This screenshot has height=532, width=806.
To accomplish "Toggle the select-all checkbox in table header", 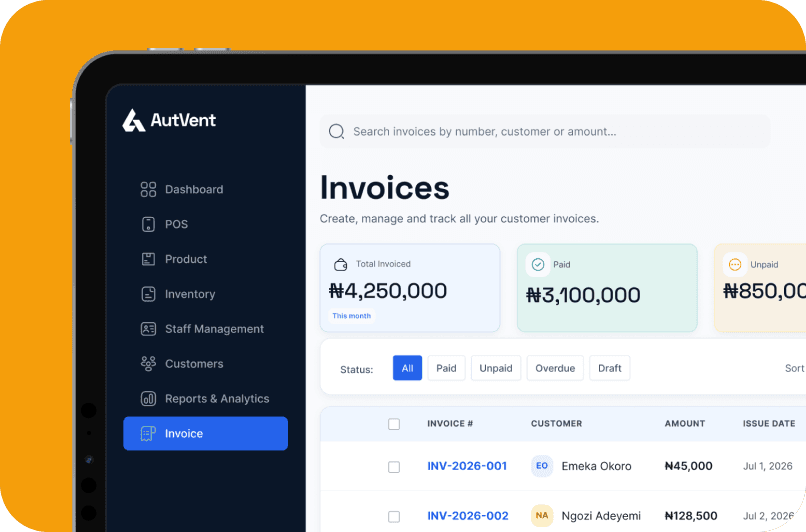I will [x=394, y=424].
